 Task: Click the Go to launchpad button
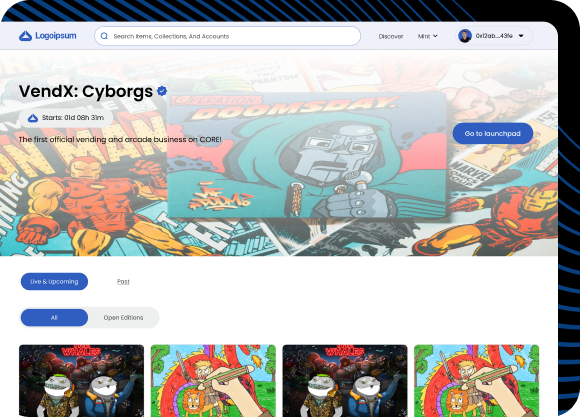pos(493,134)
